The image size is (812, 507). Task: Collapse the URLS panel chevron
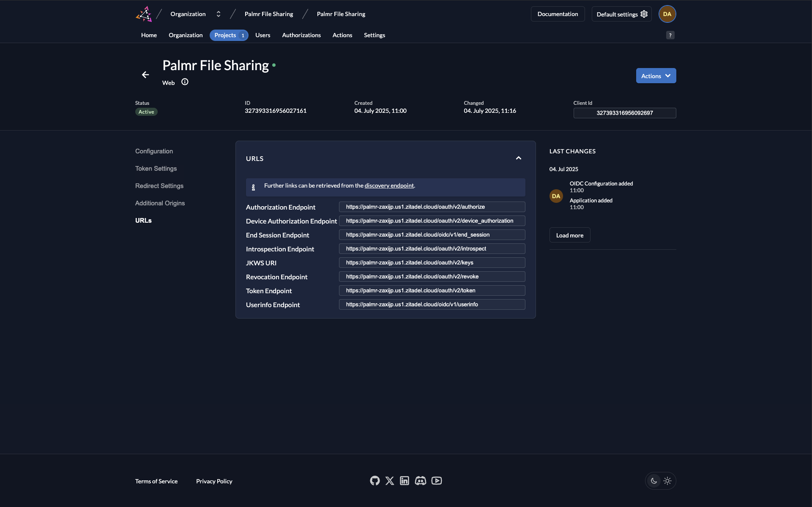coord(519,158)
